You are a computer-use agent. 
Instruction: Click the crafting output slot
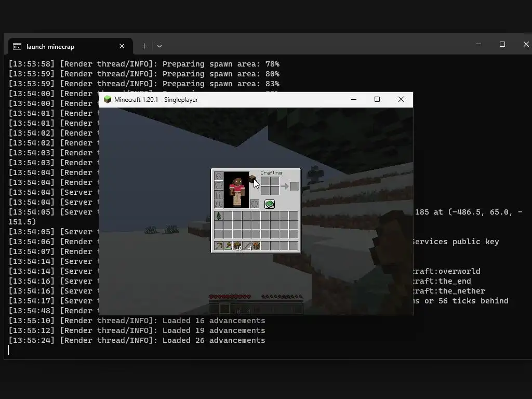[x=294, y=187]
